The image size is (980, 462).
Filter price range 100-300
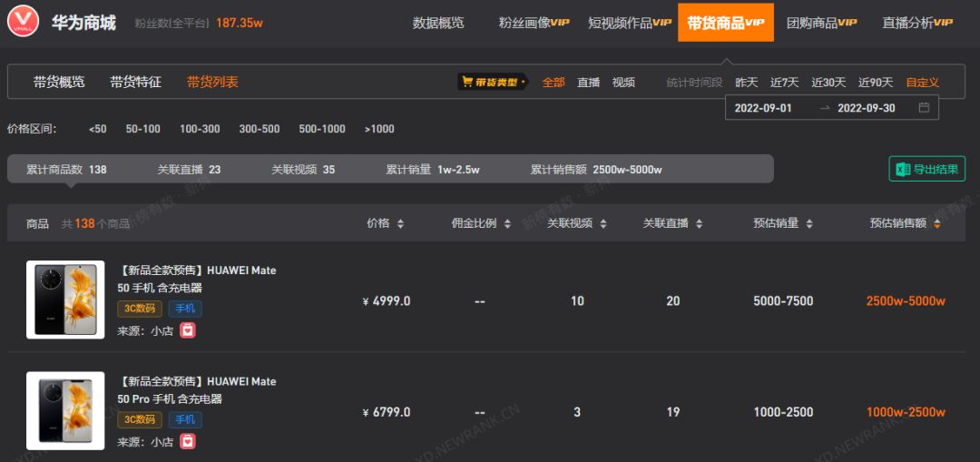coord(200,130)
